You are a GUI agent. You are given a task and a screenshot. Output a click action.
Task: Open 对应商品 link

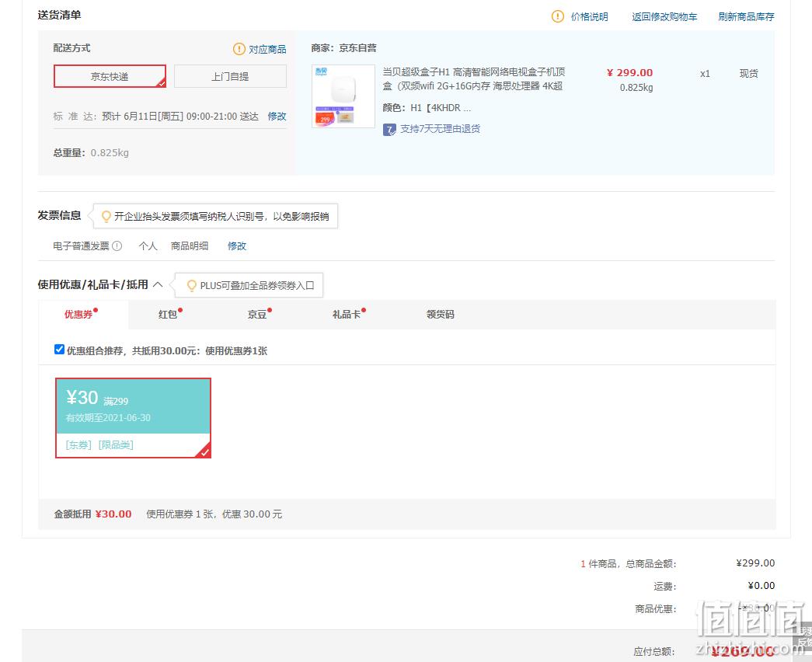pos(267,49)
